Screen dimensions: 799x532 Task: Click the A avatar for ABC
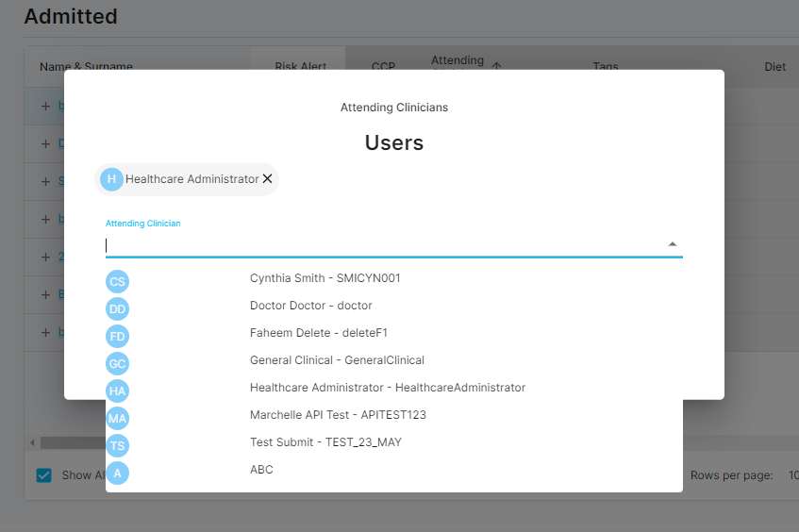pyautogui.click(x=117, y=472)
